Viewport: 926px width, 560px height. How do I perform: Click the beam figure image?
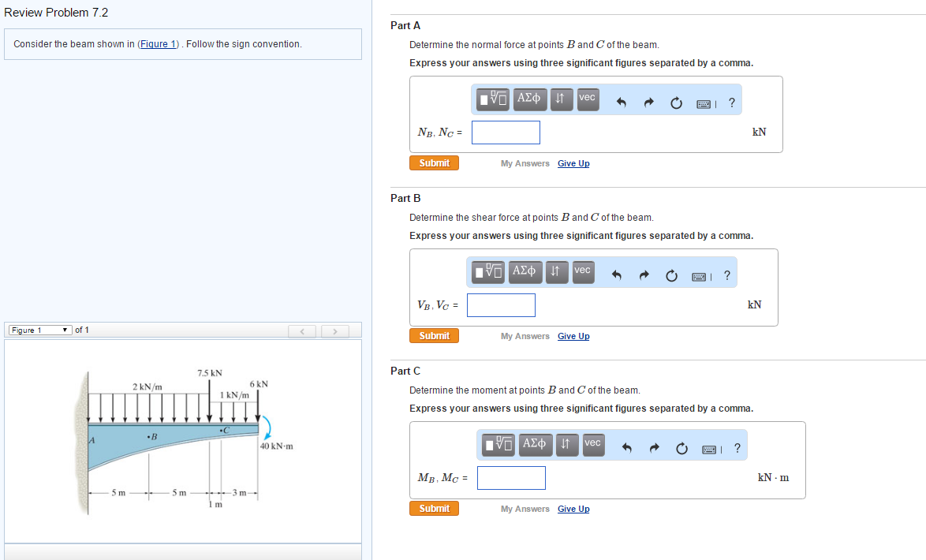click(x=185, y=441)
